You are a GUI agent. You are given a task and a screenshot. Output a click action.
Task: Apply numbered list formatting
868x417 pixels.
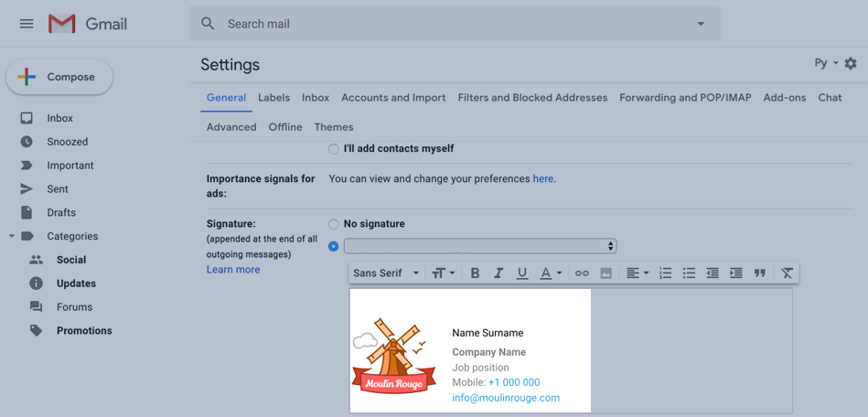(665, 273)
